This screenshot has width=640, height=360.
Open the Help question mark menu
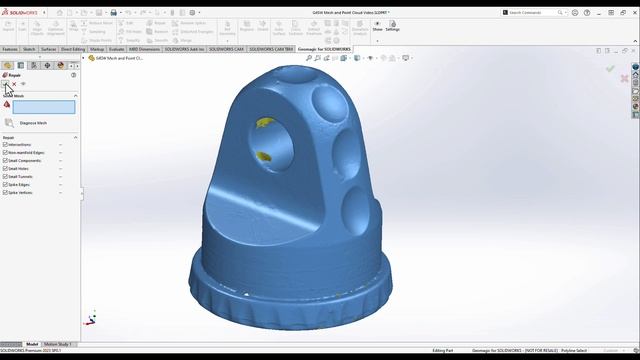587,13
